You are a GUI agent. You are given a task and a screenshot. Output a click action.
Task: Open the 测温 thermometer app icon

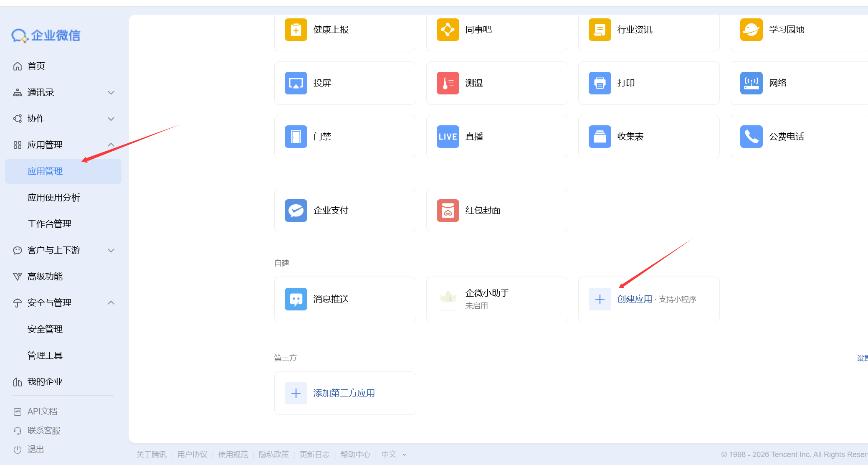point(448,83)
